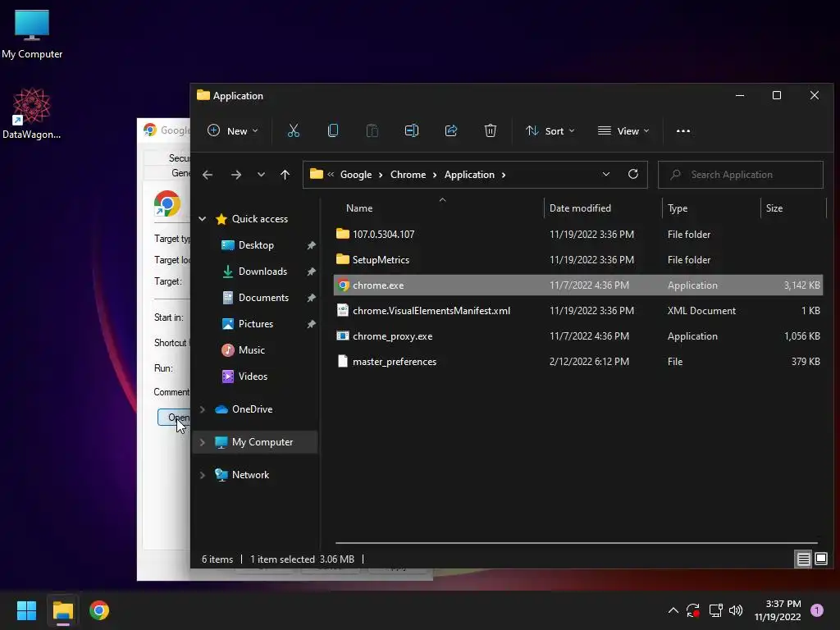Open the notification count badge
Viewport: 840px width, 630px height.
[816, 610]
